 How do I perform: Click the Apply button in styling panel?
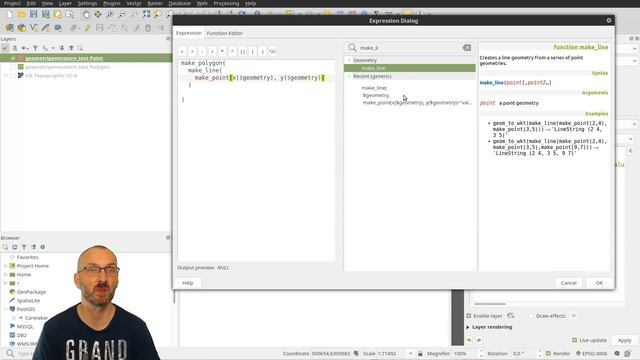[624, 340]
